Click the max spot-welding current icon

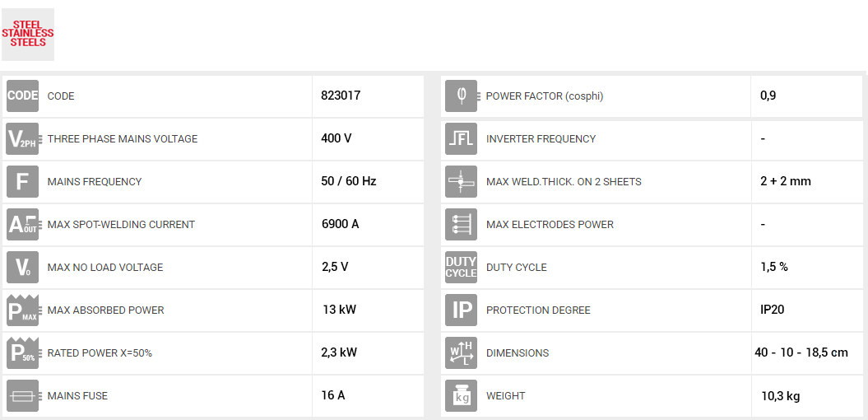(x=22, y=224)
